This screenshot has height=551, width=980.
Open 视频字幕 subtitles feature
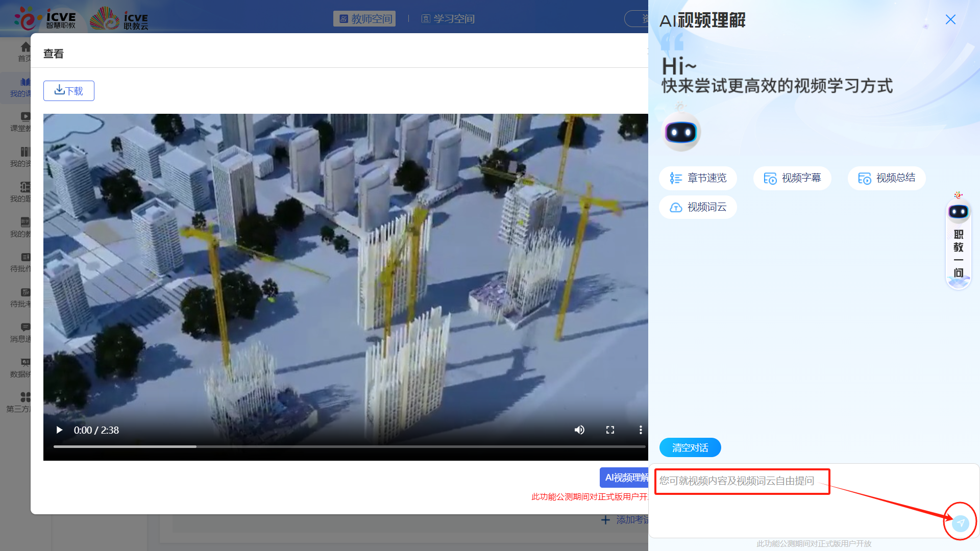(x=792, y=178)
